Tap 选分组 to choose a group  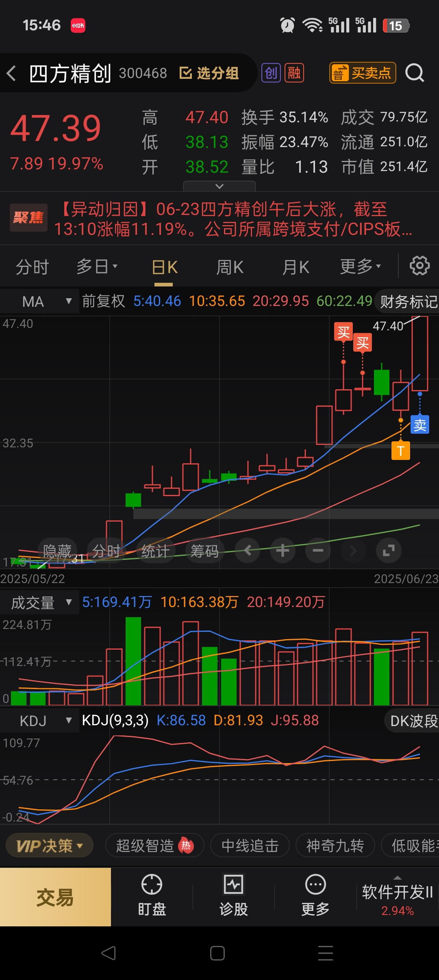209,73
